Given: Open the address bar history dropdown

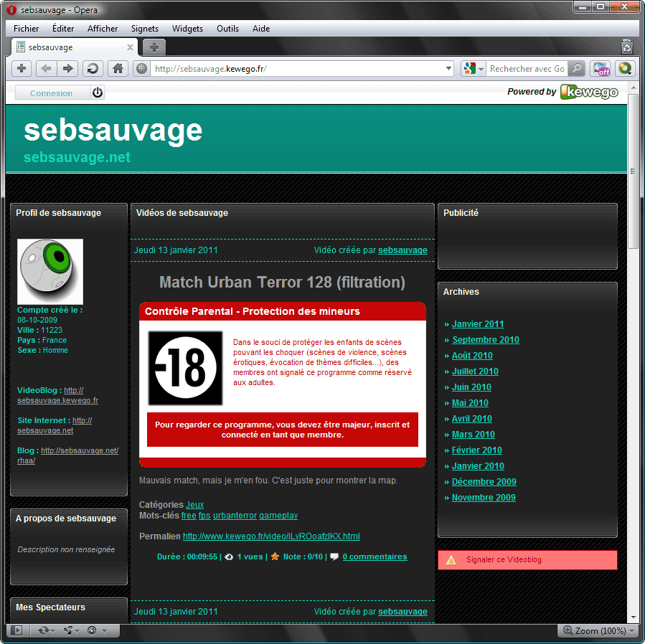Looking at the screenshot, I should (x=448, y=69).
